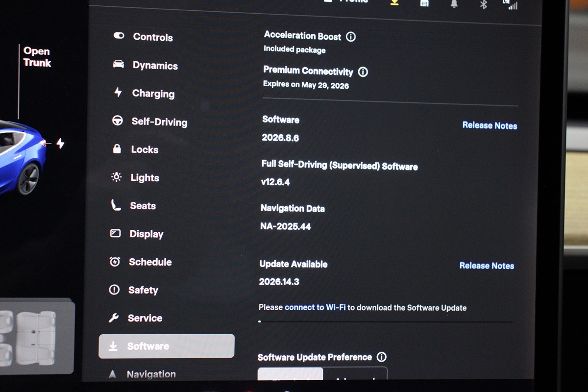Tap the yellow software download icon
Screen dimensions: 588x392
(394, 3)
